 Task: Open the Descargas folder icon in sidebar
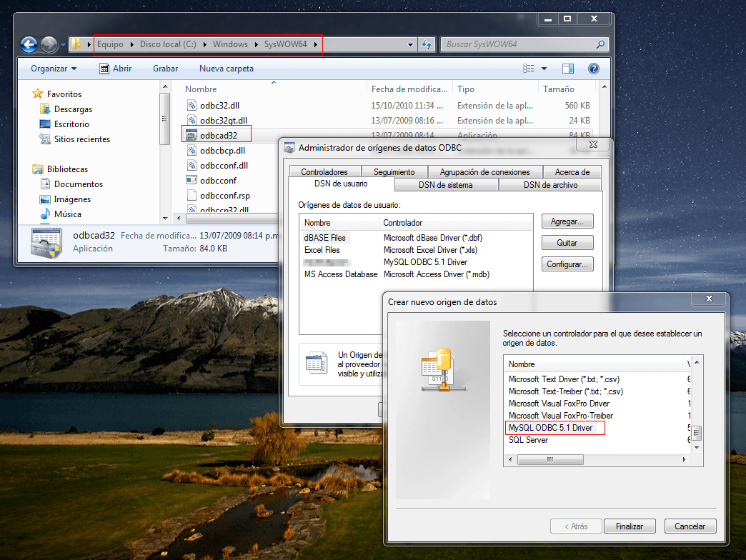click(x=44, y=109)
